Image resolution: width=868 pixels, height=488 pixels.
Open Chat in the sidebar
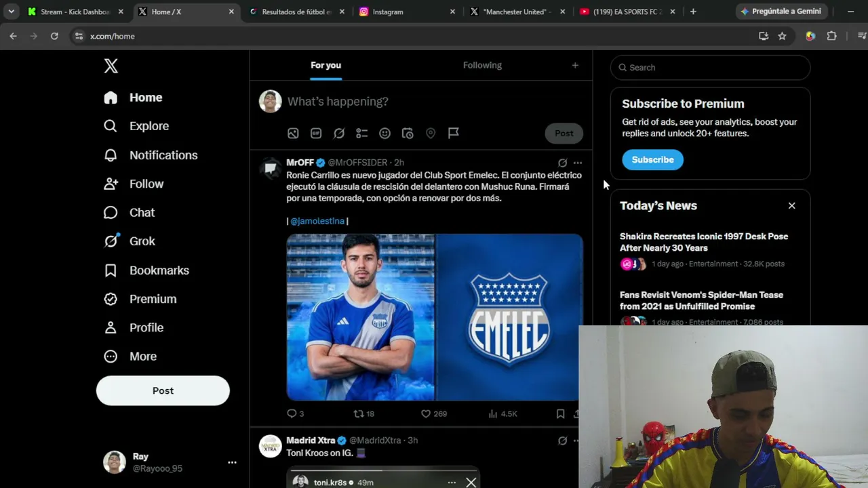130,213
